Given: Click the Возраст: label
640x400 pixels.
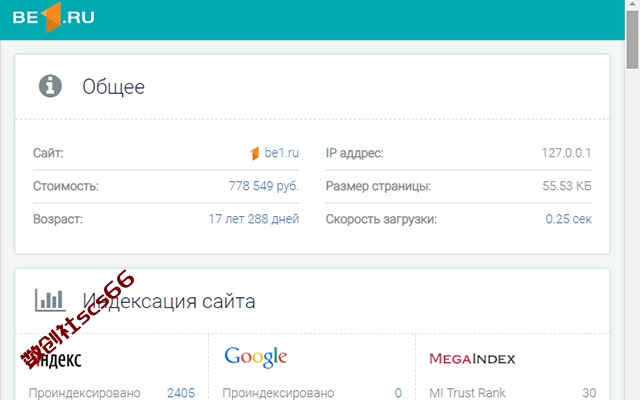Looking at the screenshot, I should coord(58,219).
